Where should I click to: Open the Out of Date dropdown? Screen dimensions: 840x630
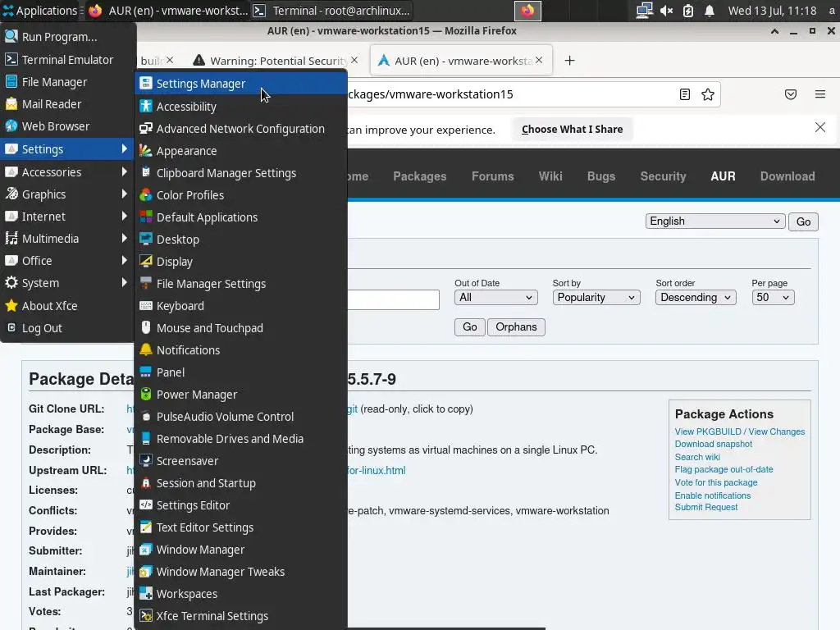tap(495, 297)
